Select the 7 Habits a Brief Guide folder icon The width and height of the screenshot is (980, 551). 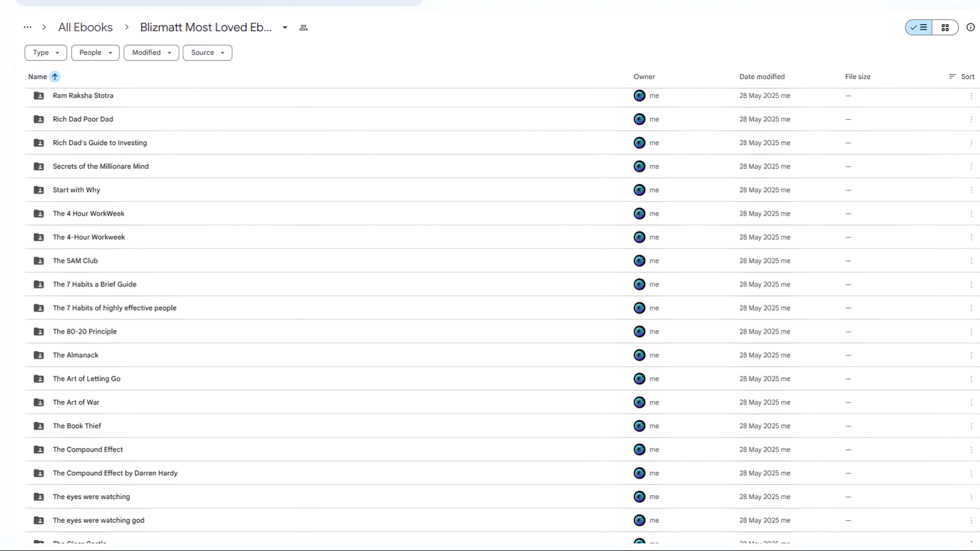(x=39, y=284)
